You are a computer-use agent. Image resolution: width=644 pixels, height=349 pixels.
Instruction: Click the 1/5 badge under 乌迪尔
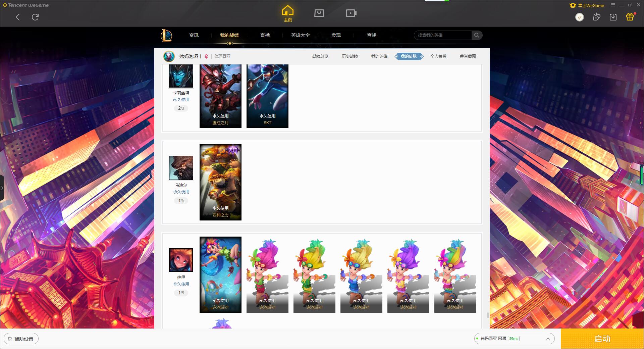pyautogui.click(x=181, y=201)
